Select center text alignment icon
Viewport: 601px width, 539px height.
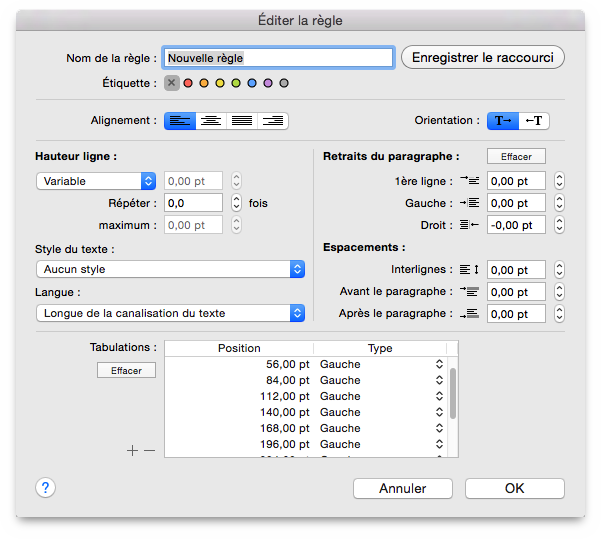click(x=211, y=121)
